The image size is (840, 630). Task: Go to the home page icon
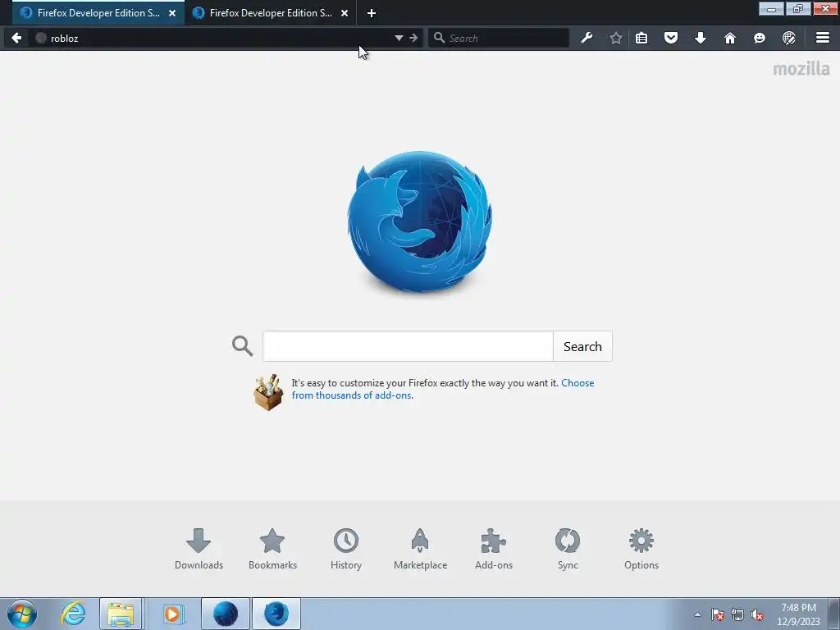tap(729, 38)
